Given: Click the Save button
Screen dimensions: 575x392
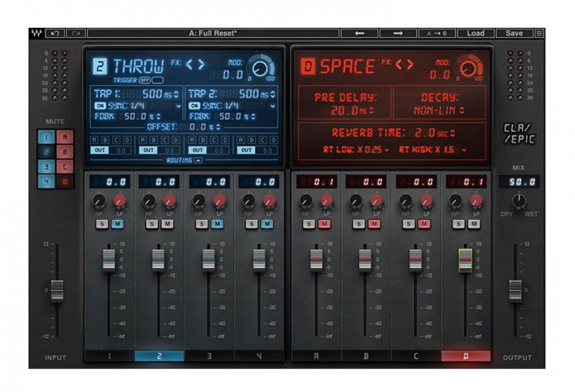Looking at the screenshot, I should tap(514, 34).
